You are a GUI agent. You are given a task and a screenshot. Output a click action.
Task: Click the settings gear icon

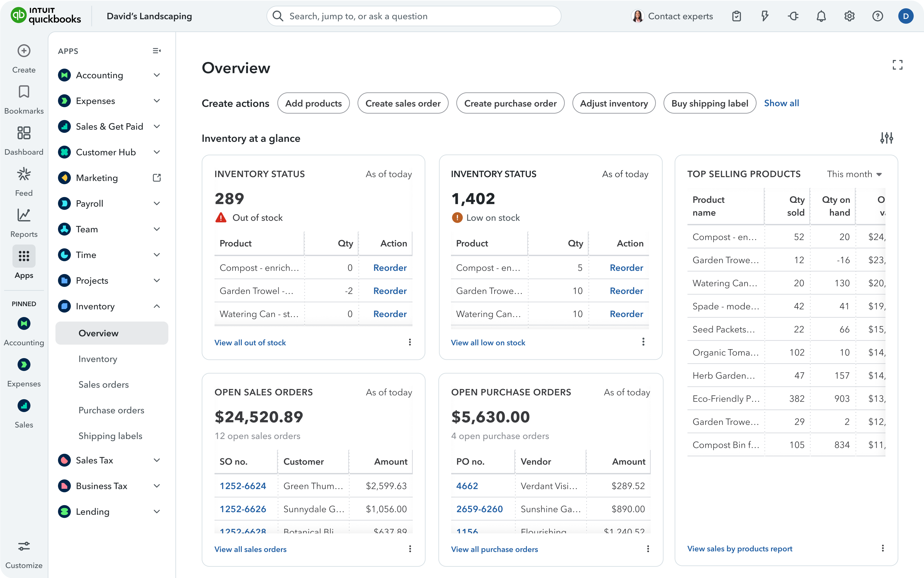tap(849, 16)
